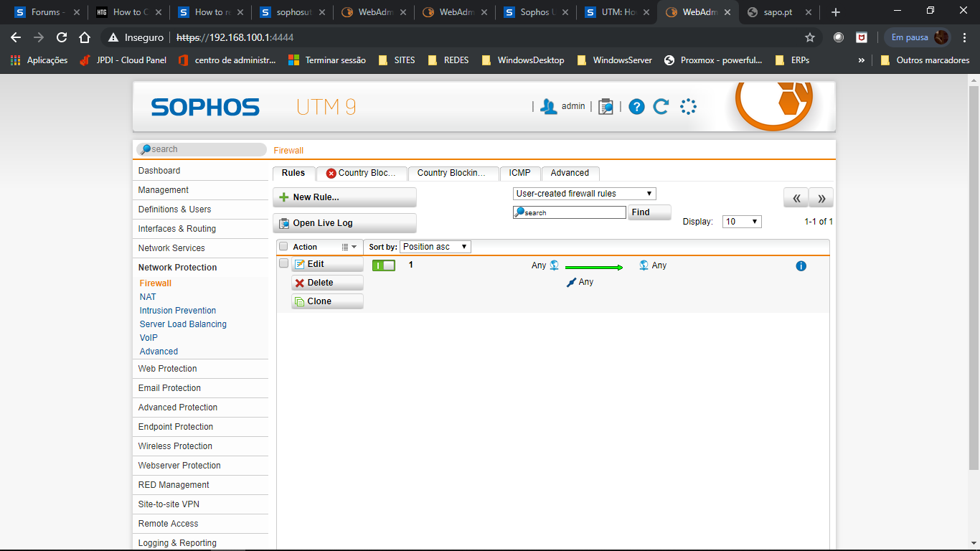Click Chrome back arrow

click(16, 37)
